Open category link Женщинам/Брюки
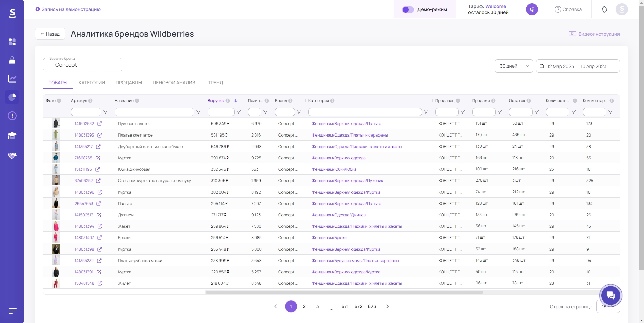 (329, 238)
